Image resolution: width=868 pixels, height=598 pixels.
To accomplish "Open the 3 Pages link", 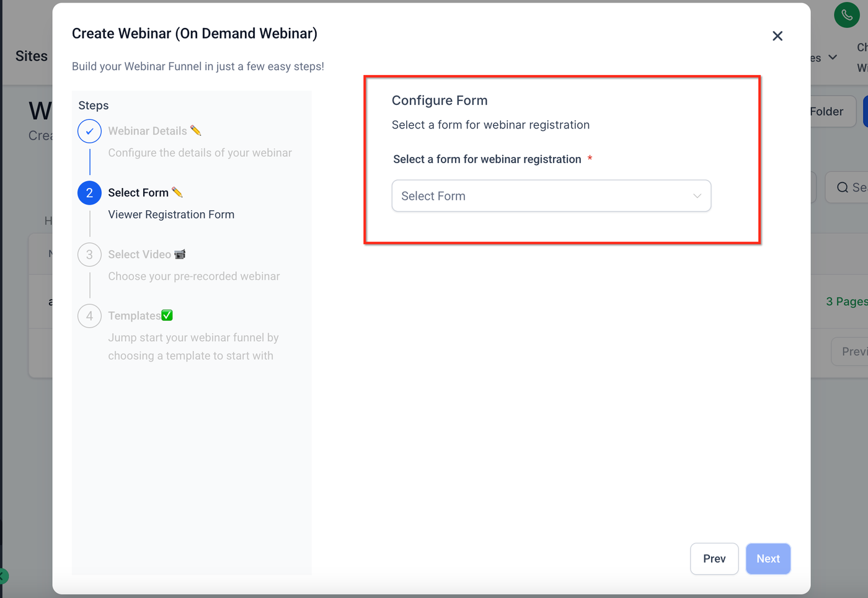I will click(846, 301).
